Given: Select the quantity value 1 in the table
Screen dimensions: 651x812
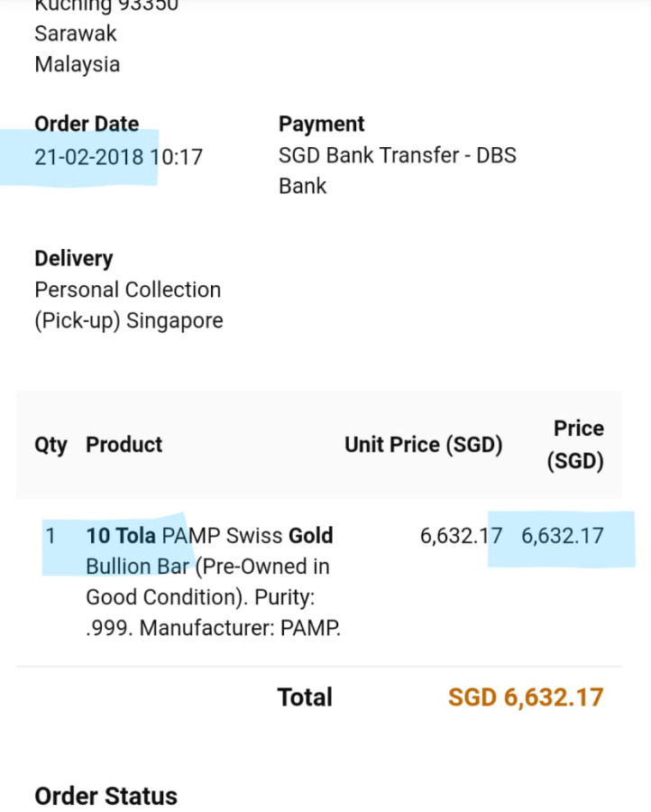Looking at the screenshot, I should pos(50,536).
